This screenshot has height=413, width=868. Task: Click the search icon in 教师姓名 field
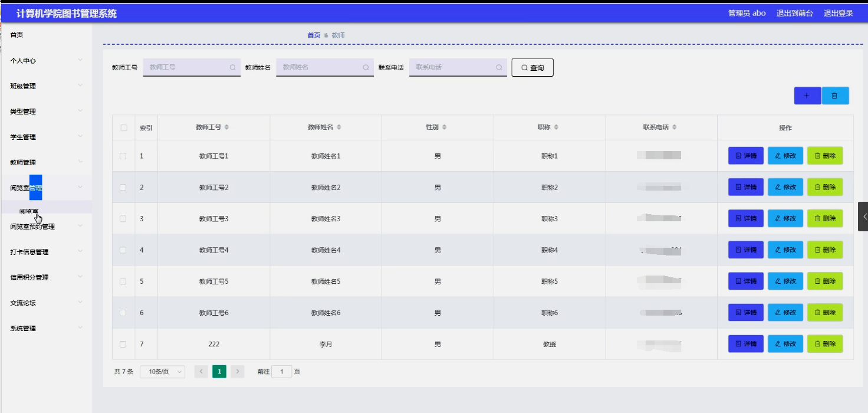pos(366,67)
